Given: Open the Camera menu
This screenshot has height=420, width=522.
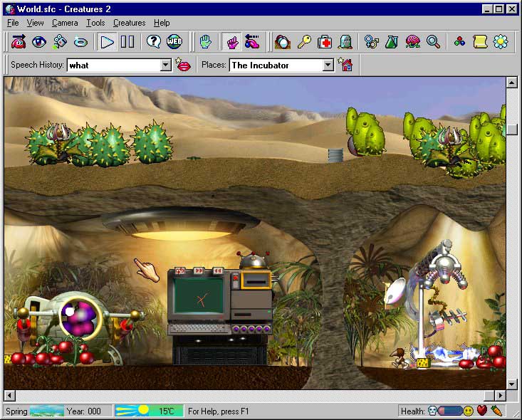Looking at the screenshot, I should pos(65,23).
